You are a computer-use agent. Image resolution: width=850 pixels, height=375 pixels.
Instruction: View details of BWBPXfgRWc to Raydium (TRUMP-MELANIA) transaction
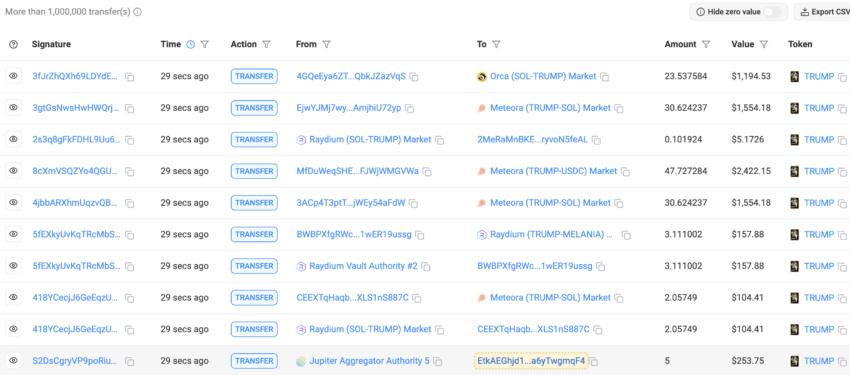pos(14,234)
